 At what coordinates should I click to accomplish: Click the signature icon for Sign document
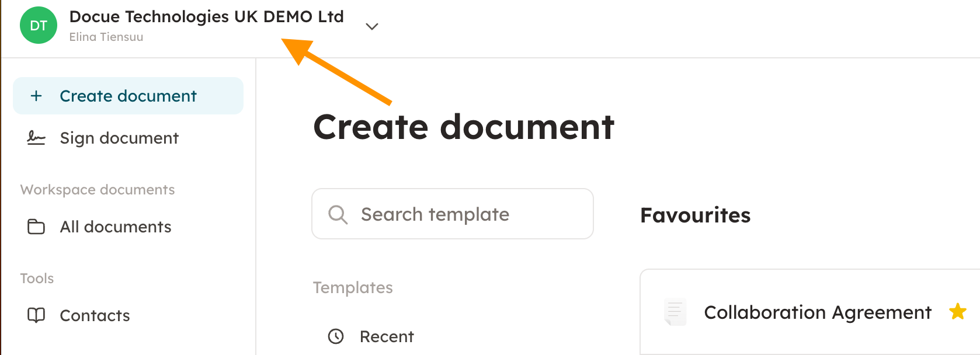tap(36, 138)
